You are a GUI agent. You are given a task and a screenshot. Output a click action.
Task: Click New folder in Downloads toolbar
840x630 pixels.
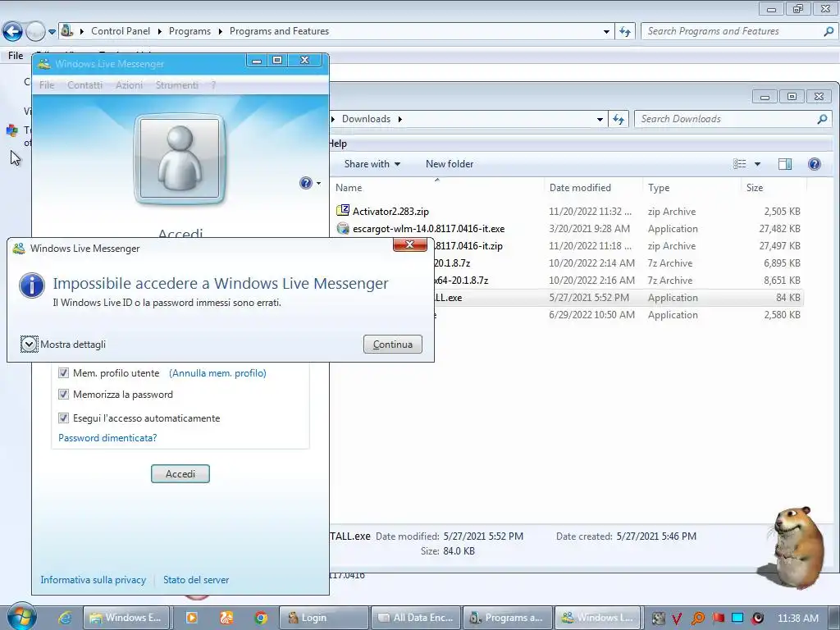pyautogui.click(x=450, y=164)
